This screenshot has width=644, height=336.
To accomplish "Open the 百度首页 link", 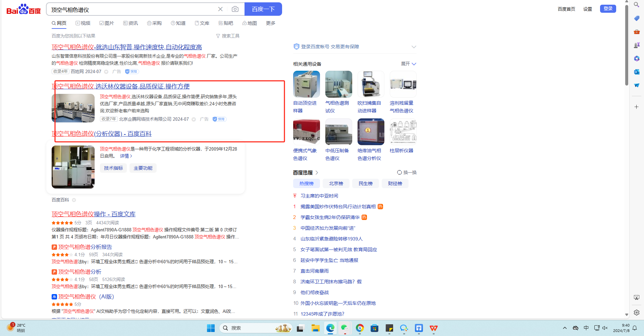I will click(x=567, y=9).
